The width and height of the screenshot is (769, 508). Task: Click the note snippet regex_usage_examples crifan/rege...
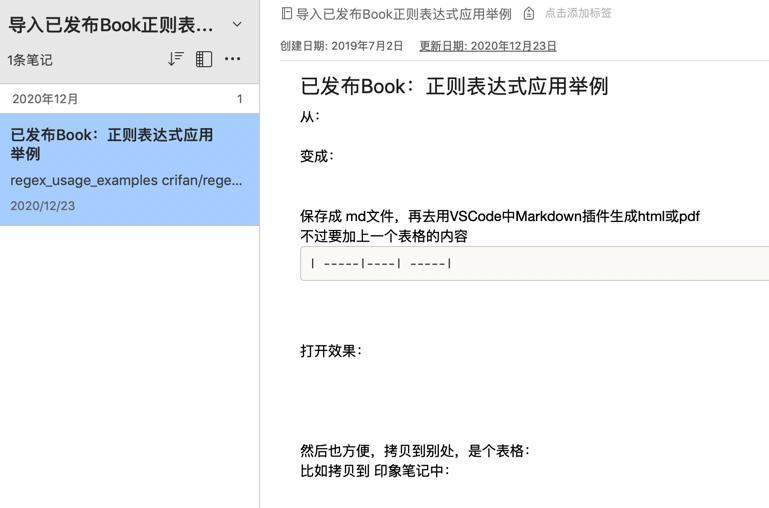(126, 180)
